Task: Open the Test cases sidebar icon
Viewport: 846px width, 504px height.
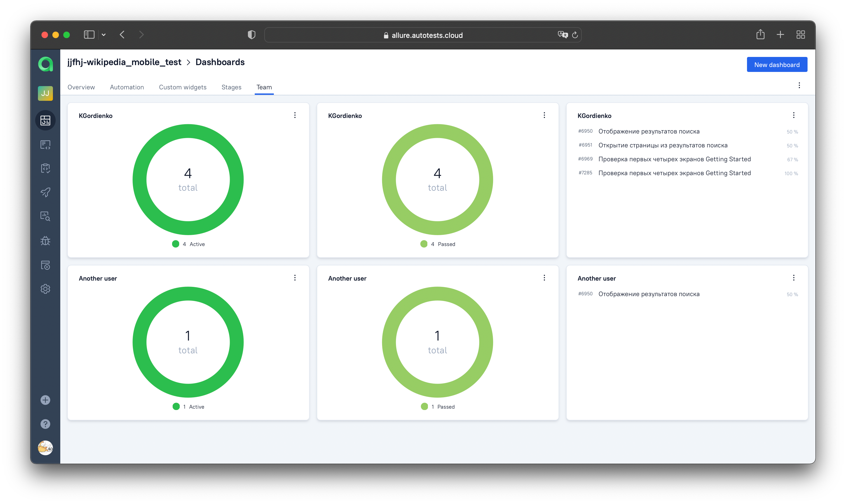Action: pos(45,145)
